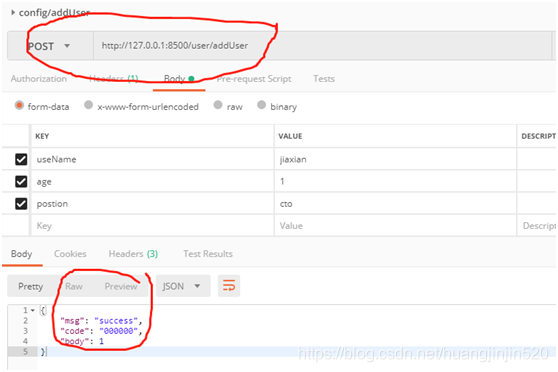558x372 pixels.
Task: Switch to Preview response view
Action: [x=121, y=286]
